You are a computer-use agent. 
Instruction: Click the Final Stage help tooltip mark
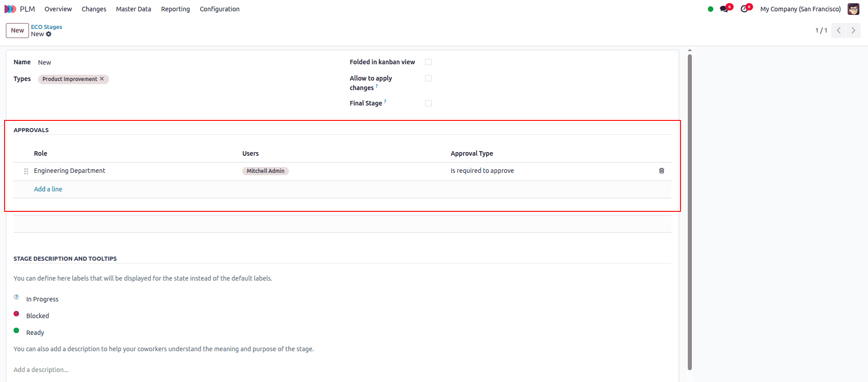coord(385,101)
